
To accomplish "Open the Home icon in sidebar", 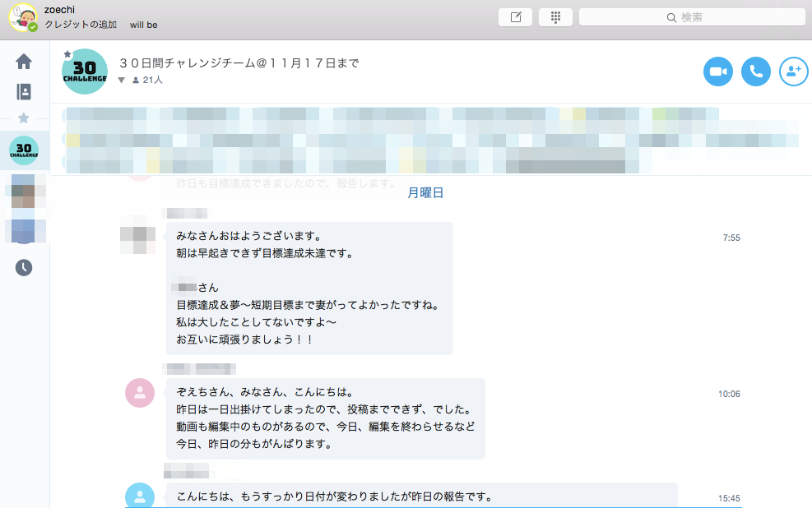I will (x=24, y=62).
